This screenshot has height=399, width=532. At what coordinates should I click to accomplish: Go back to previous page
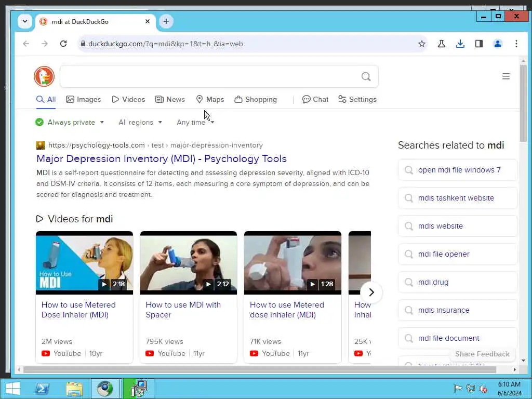(26, 44)
